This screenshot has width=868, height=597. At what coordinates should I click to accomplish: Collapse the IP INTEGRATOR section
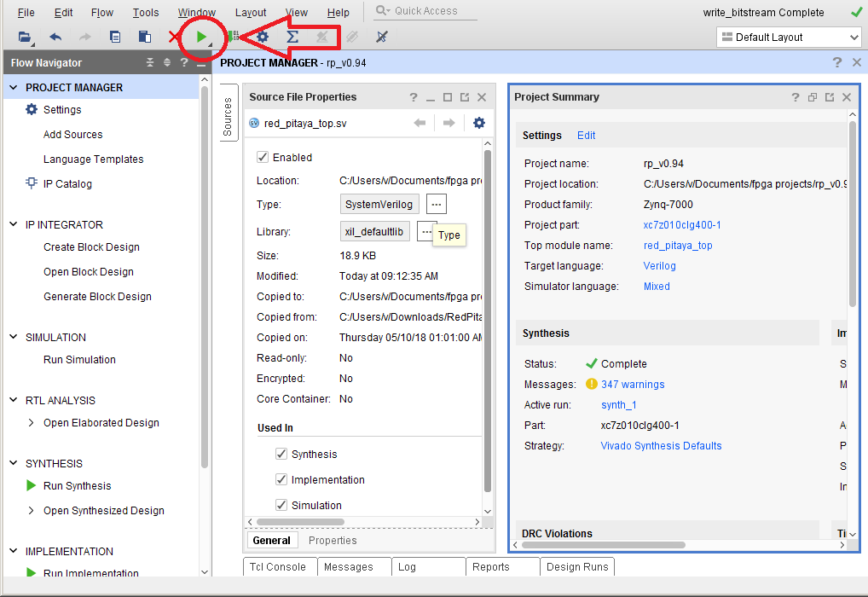click(14, 224)
